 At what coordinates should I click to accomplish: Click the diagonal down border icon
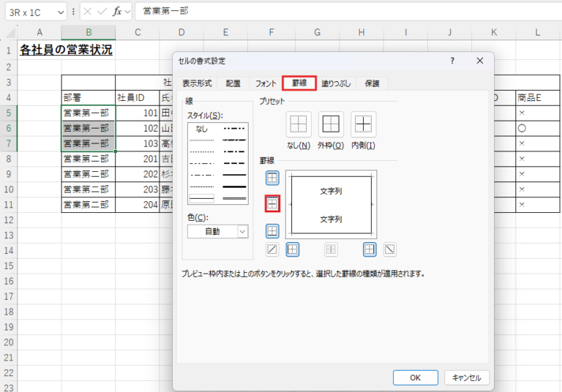pyautogui.click(x=389, y=249)
